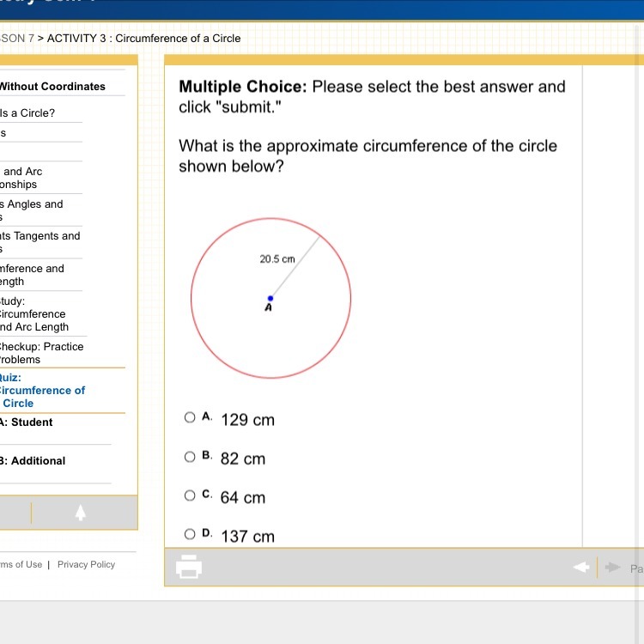
Task: Click the blue center point A
Action: coord(270,298)
